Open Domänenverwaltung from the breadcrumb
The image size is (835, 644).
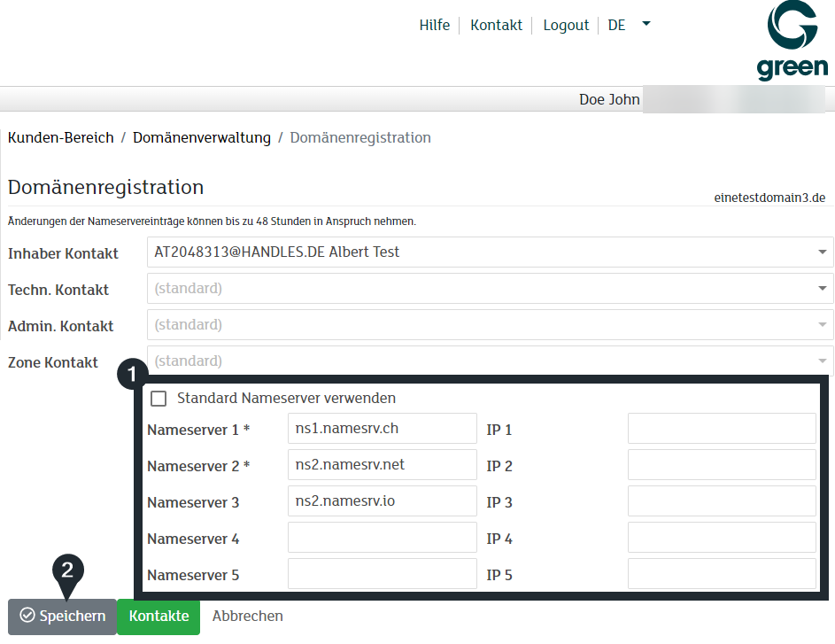click(x=202, y=137)
